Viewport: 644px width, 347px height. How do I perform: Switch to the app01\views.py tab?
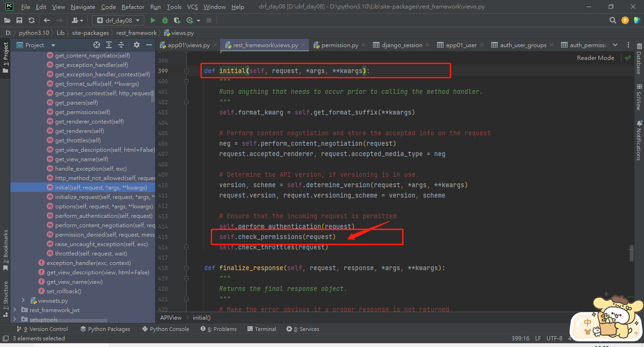tap(188, 45)
